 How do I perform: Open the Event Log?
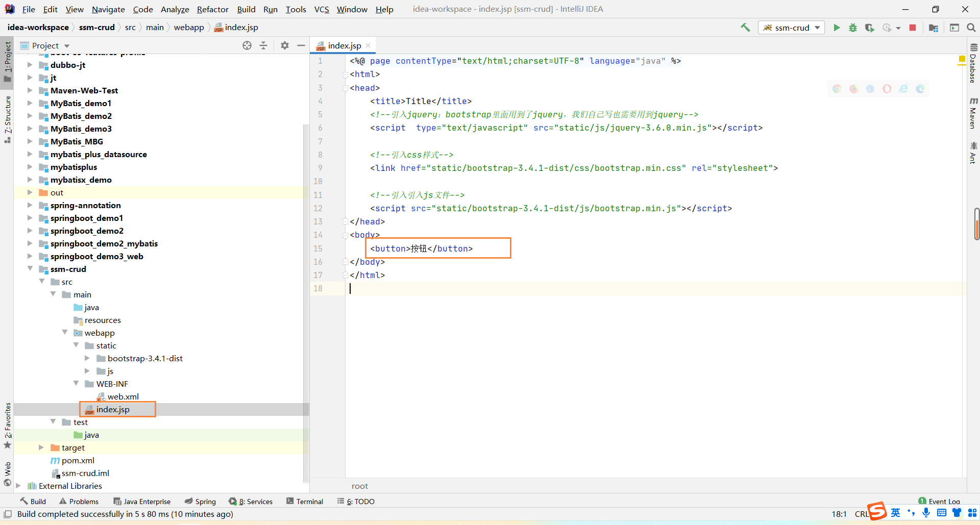[x=939, y=501]
